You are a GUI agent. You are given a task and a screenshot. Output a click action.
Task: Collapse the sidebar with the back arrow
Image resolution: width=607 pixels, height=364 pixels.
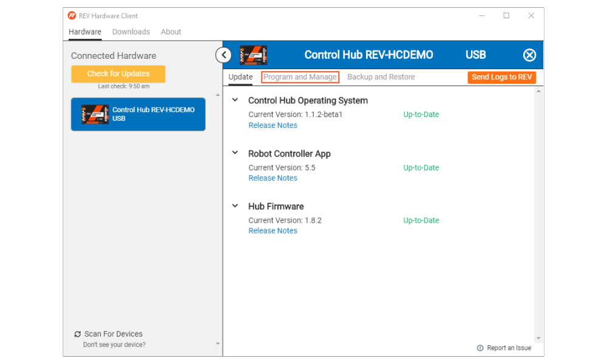click(223, 55)
